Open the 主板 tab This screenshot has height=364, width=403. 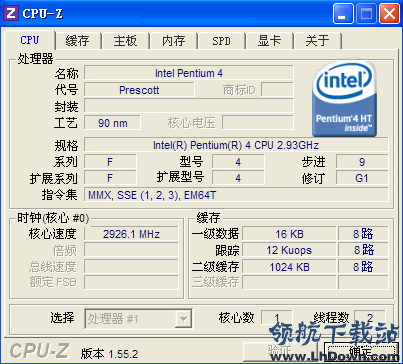(125, 41)
